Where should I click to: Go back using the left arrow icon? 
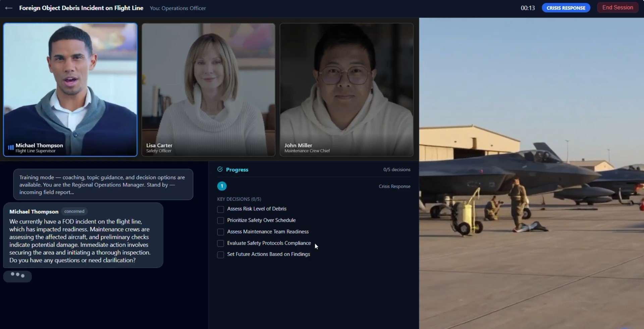(9, 8)
